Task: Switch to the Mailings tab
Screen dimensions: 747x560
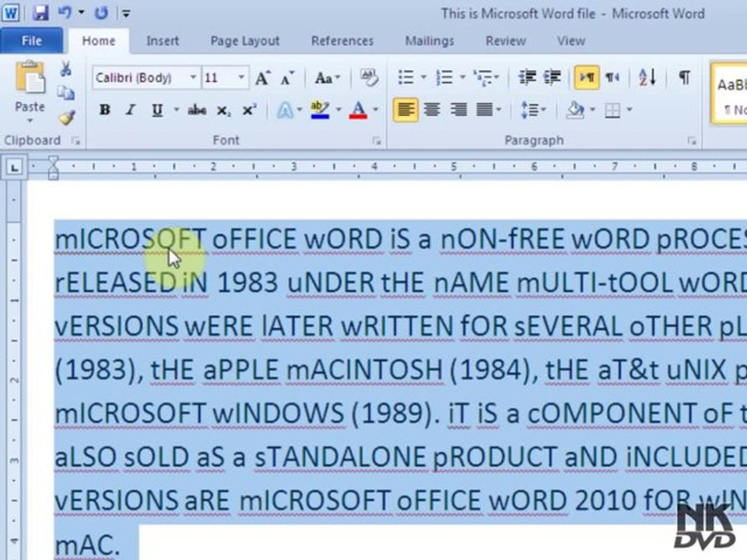Action: [430, 41]
